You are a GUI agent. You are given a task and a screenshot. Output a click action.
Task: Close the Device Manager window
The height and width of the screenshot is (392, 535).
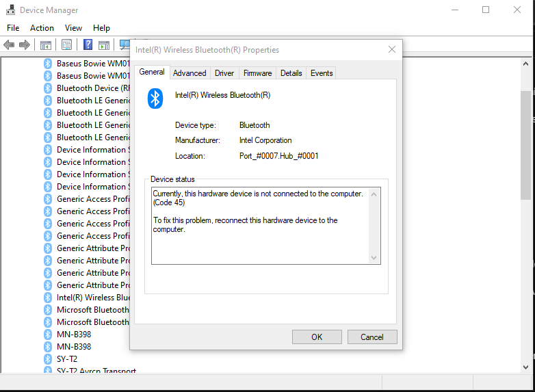pyautogui.click(x=517, y=10)
